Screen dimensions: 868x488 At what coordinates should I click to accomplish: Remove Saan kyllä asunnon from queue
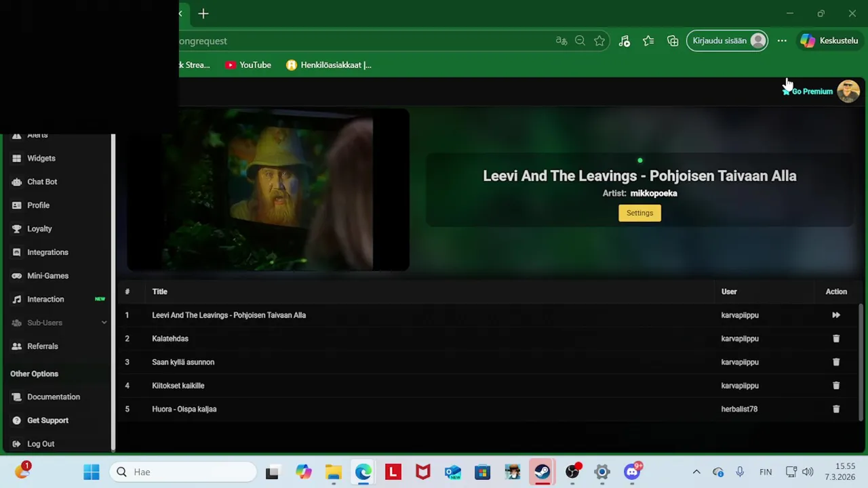(x=836, y=362)
